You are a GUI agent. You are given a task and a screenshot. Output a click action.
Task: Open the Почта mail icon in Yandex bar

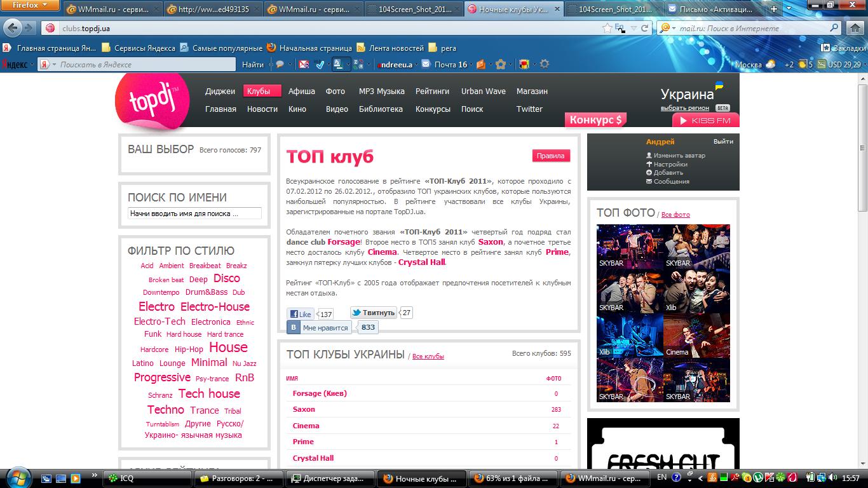(x=426, y=64)
